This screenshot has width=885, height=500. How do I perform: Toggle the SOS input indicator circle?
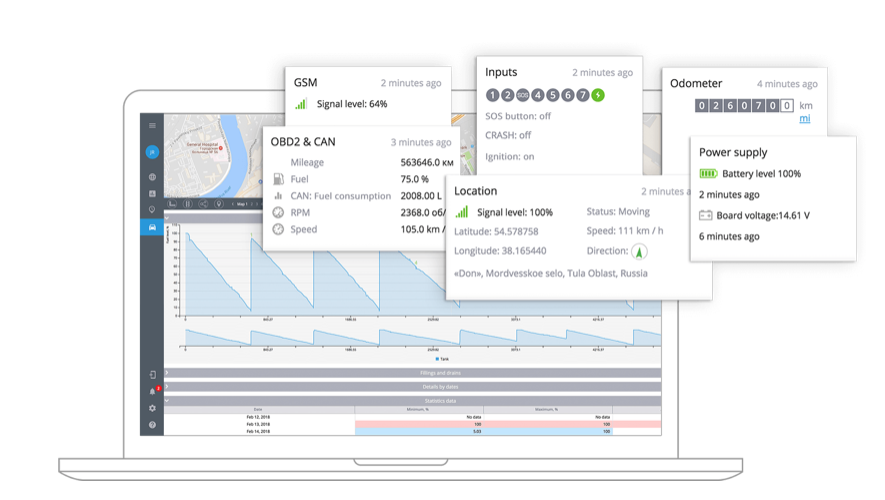point(523,95)
